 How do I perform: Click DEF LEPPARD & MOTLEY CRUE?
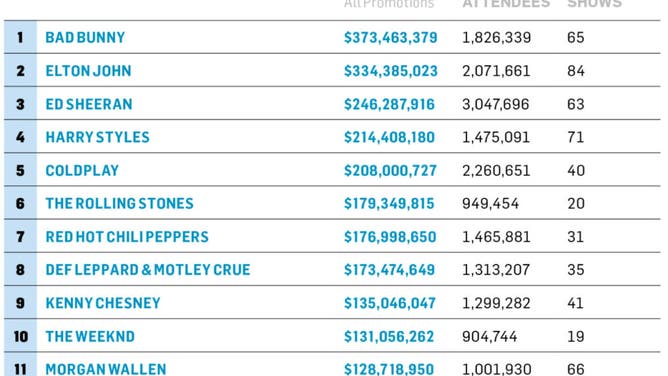pos(148,270)
